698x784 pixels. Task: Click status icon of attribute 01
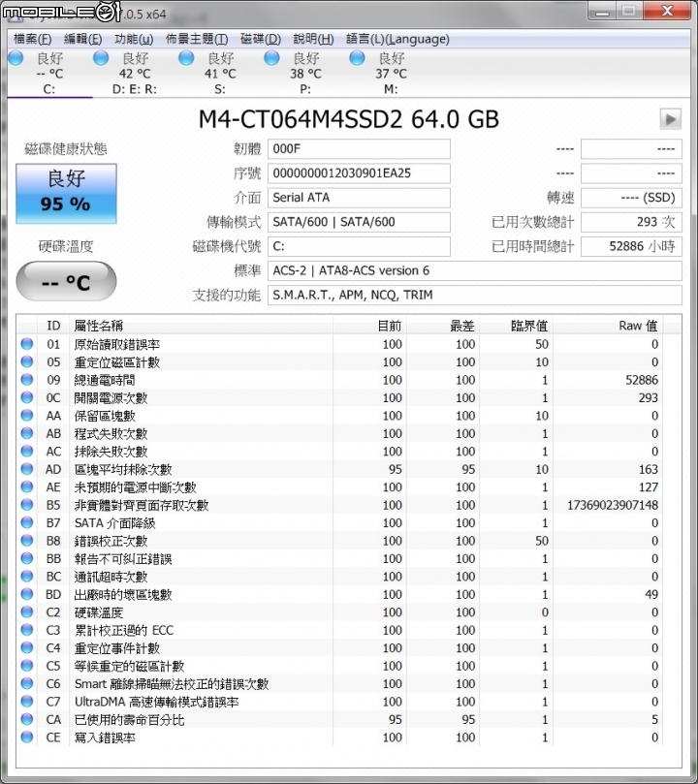(x=27, y=344)
